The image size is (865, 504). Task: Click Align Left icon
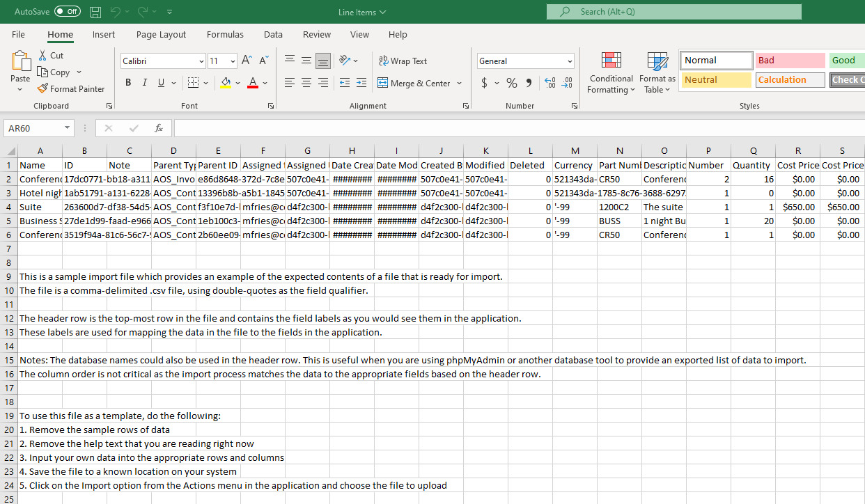[x=290, y=83]
